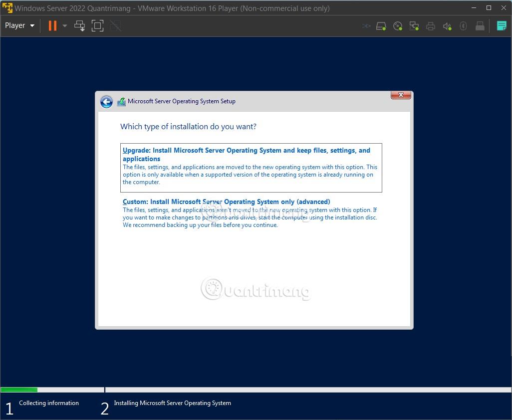The image size is (512, 420).
Task: Click the network adapter device icon
Action: click(414, 26)
